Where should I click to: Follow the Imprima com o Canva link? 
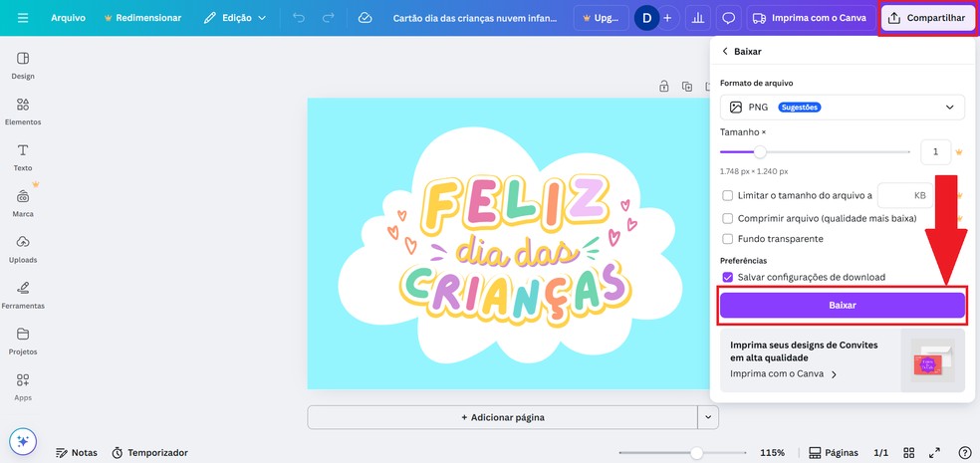pos(783,374)
